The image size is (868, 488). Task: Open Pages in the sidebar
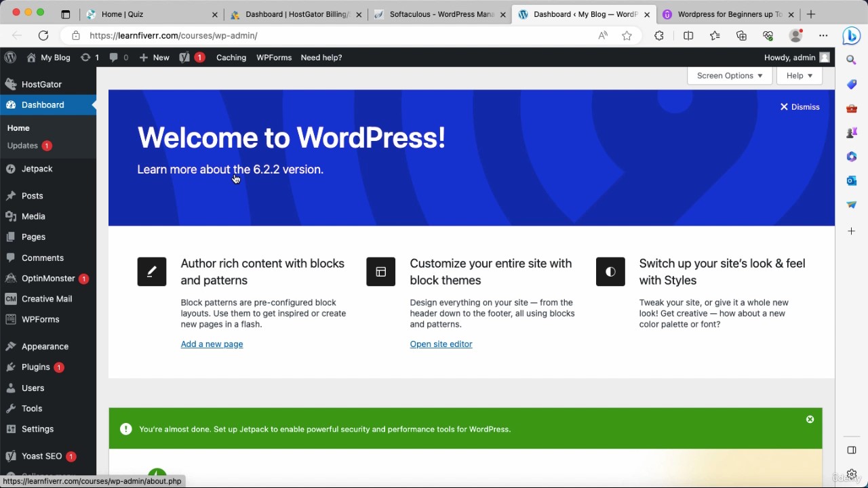48,237
